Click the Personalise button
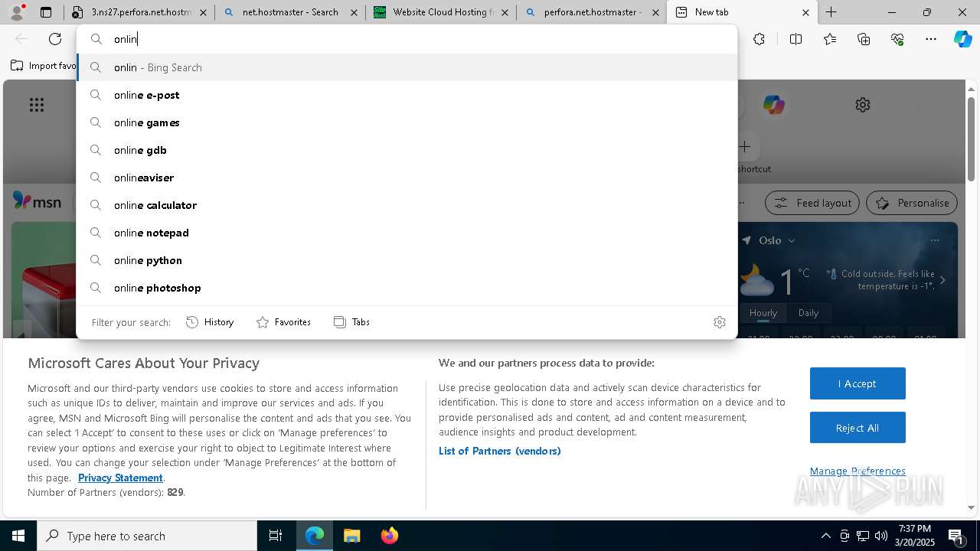The width and height of the screenshot is (980, 551). [x=912, y=203]
